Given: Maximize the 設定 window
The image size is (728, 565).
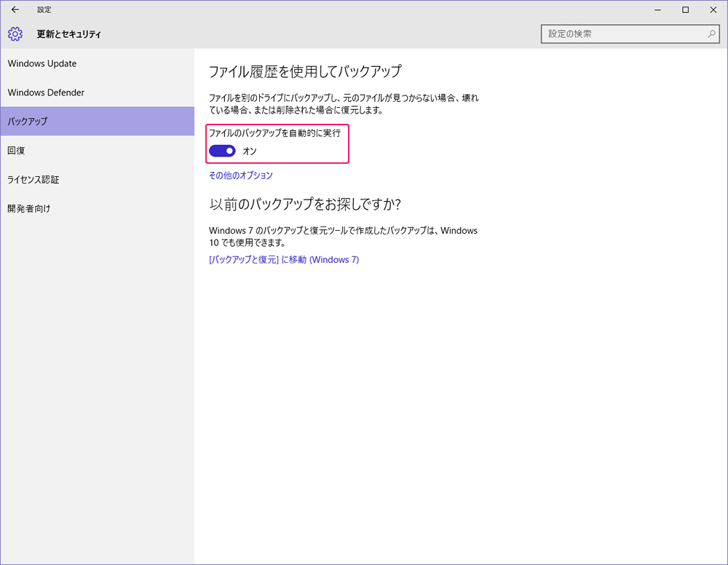Looking at the screenshot, I should click(685, 9).
